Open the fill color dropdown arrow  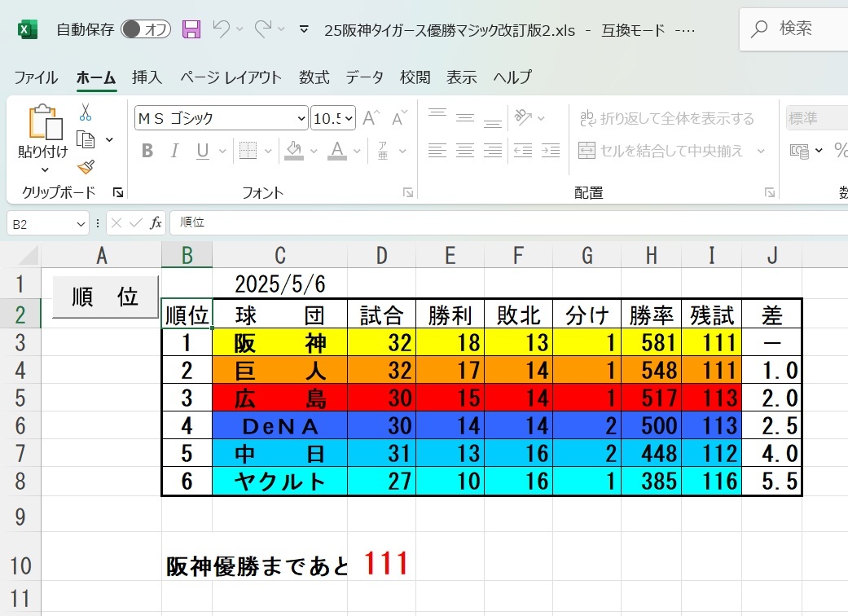314,151
